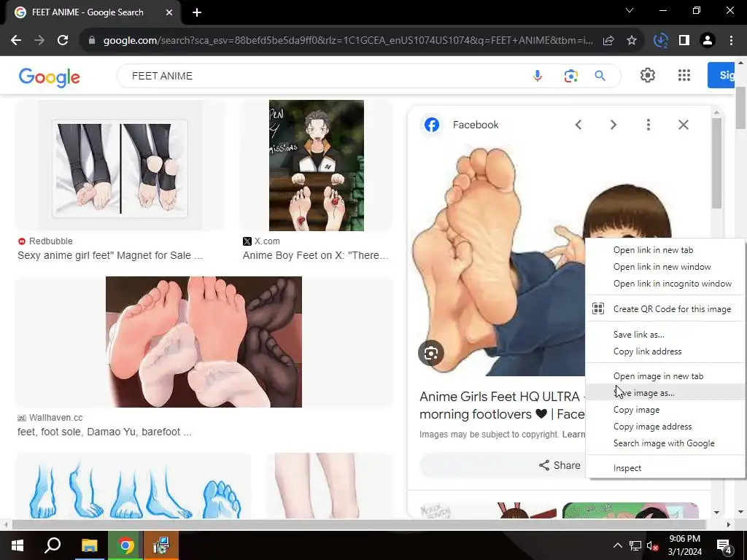Reload the page with the refresh icon
This screenshot has height=560, width=747.
pos(63,41)
